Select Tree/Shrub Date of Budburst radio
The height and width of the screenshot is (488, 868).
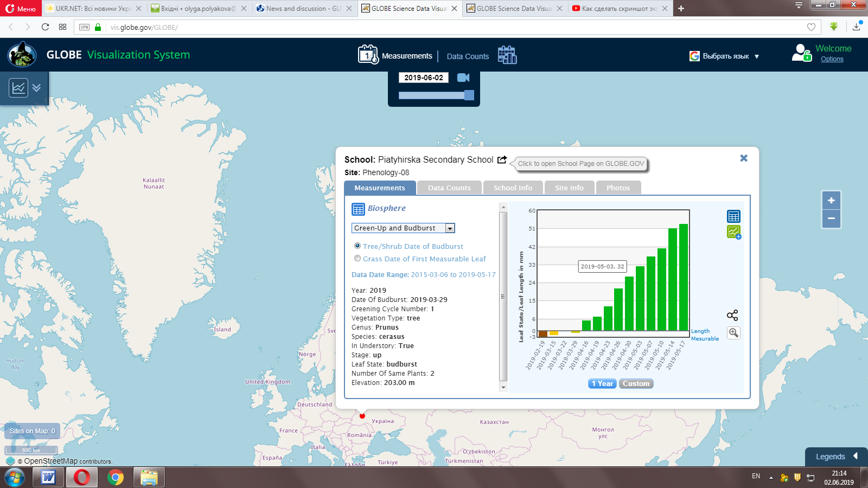(x=358, y=246)
